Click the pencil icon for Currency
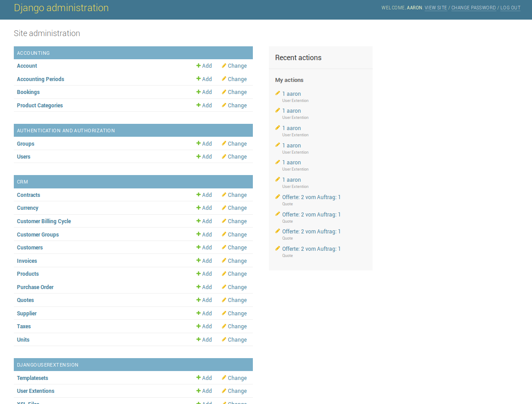This screenshot has height=404, width=532. click(224, 208)
